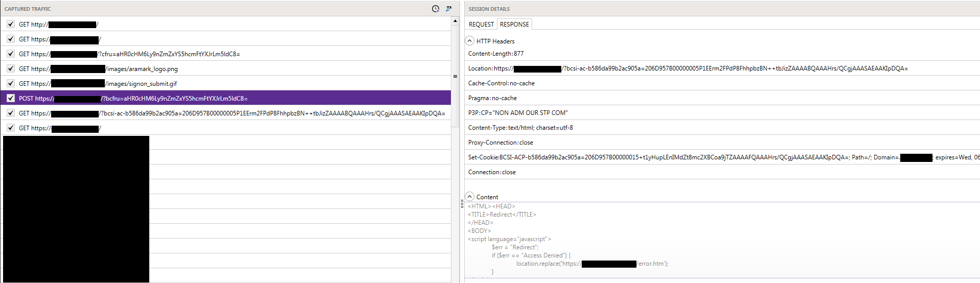Click the find icon beside the clock

449,9
